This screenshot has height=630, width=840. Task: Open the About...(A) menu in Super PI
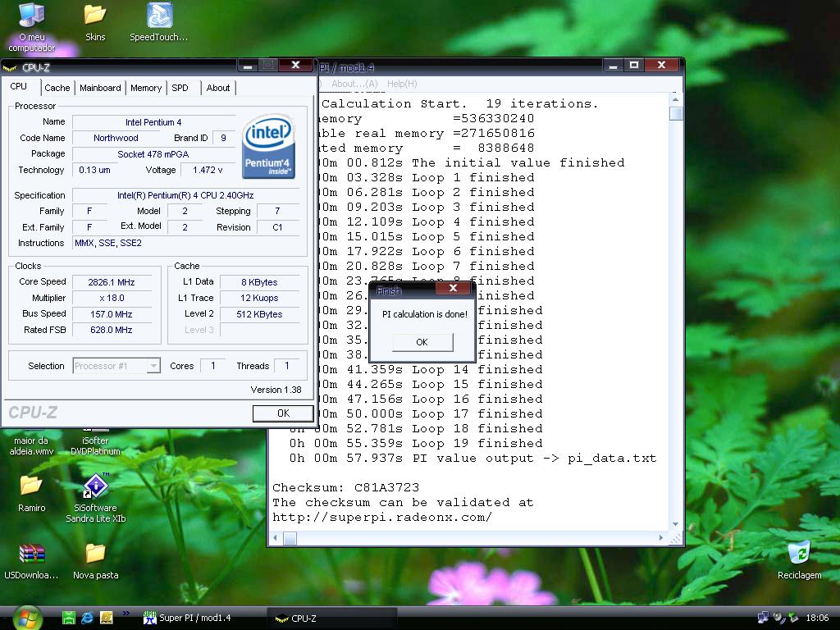point(354,84)
